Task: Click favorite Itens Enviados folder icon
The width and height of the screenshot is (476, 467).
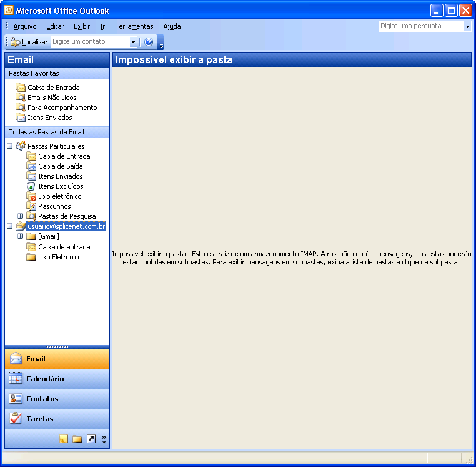Action: point(21,118)
